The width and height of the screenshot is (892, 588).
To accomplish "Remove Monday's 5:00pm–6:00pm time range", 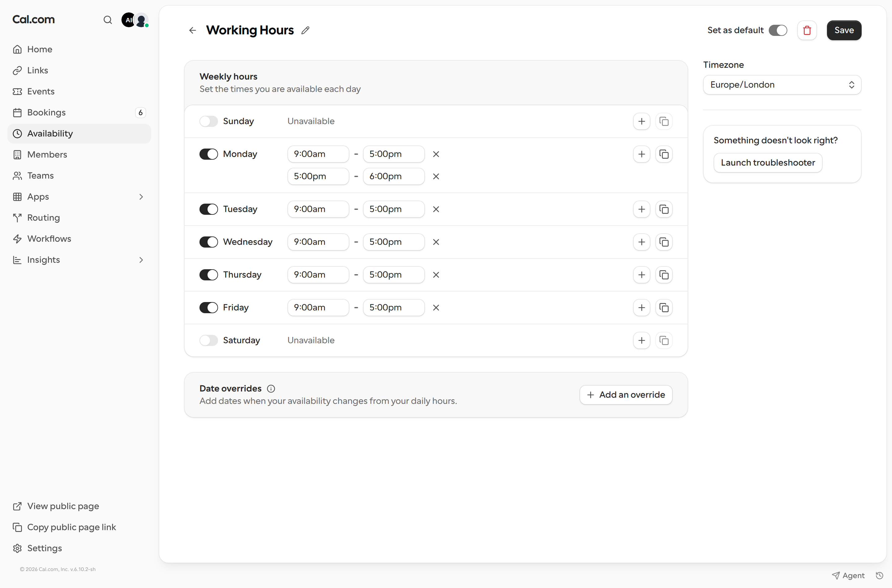I will pyautogui.click(x=436, y=176).
